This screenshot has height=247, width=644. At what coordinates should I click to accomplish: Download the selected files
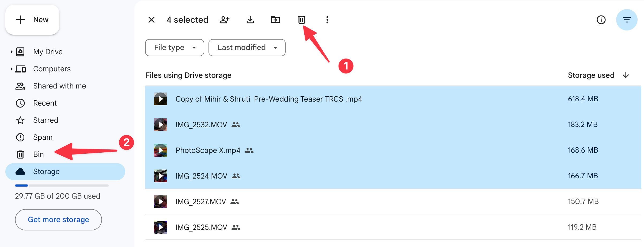(x=250, y=20)
